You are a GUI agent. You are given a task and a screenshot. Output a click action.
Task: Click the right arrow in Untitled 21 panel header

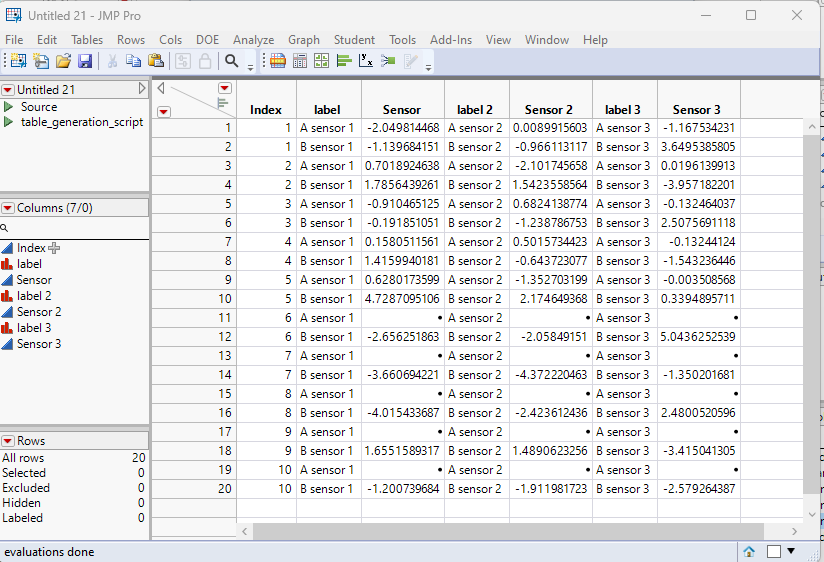pyautogui.click(x=142, y=88)
